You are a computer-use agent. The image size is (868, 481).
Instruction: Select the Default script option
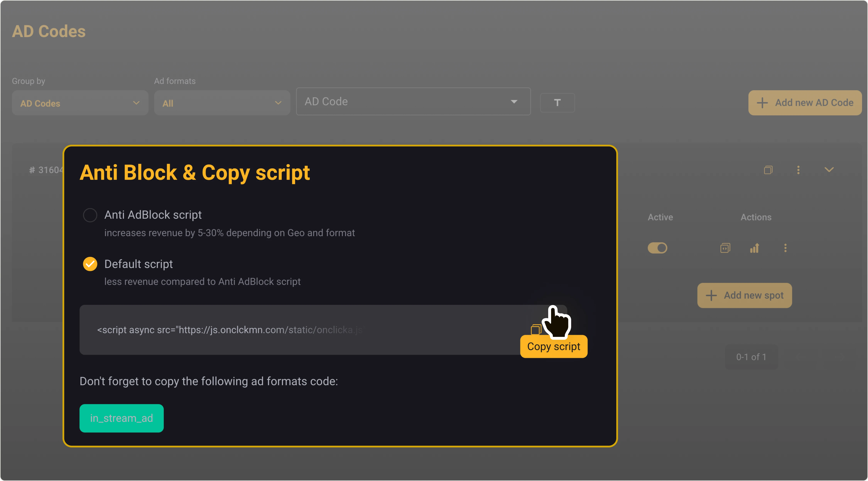pyautogui.click(x=90, y=264)
